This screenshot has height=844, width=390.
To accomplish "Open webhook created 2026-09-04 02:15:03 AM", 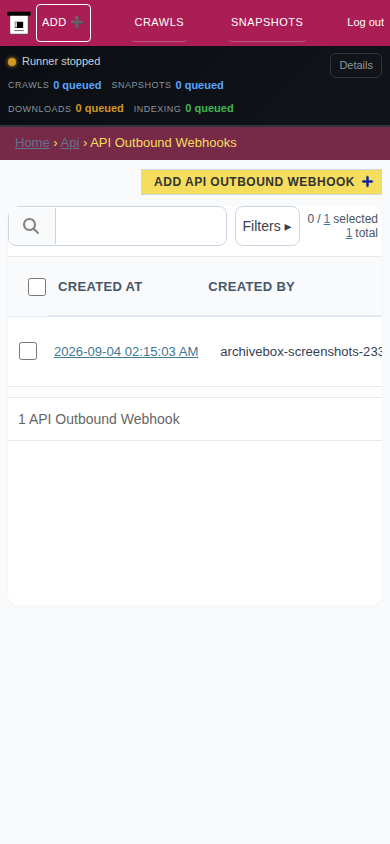I will pos(126,351).
